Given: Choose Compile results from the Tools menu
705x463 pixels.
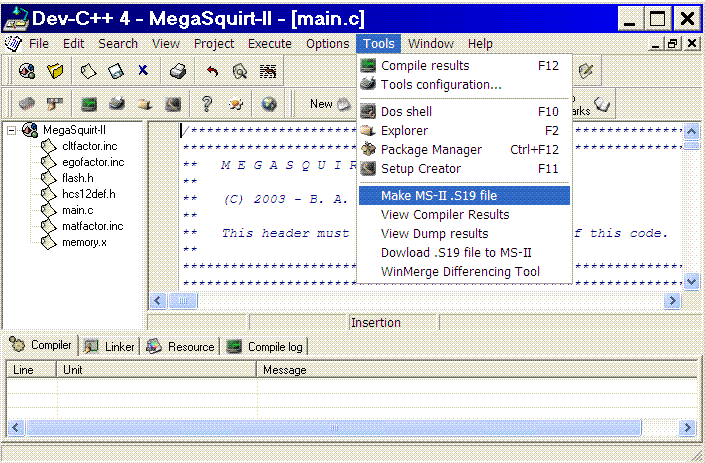Looking at the screenshot, I should tap(464, 66).
